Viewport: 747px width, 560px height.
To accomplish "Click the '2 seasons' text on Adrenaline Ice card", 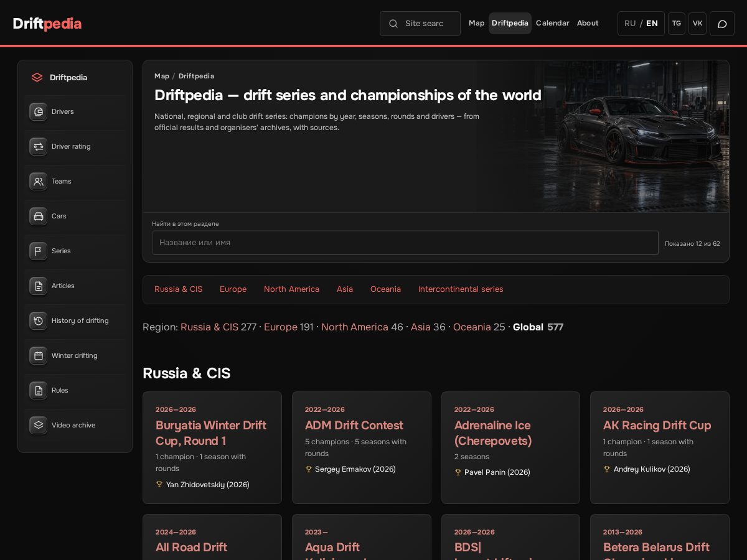I will pos(472,457).
